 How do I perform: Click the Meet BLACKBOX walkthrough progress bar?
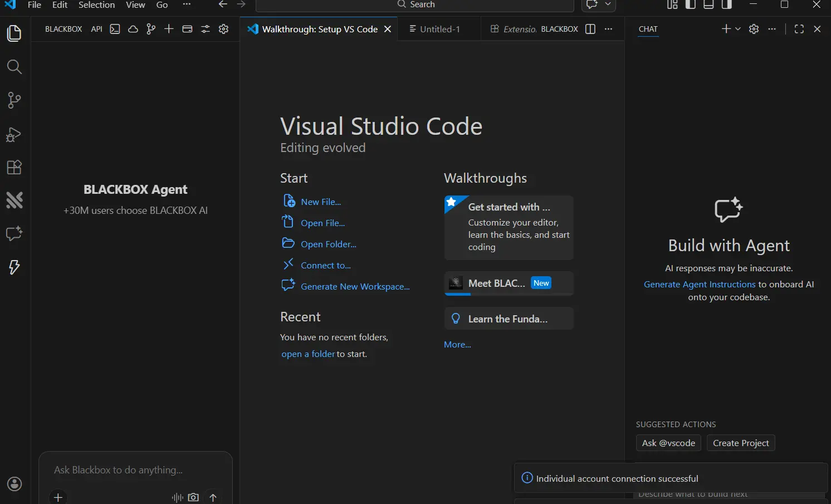point(509,294)
